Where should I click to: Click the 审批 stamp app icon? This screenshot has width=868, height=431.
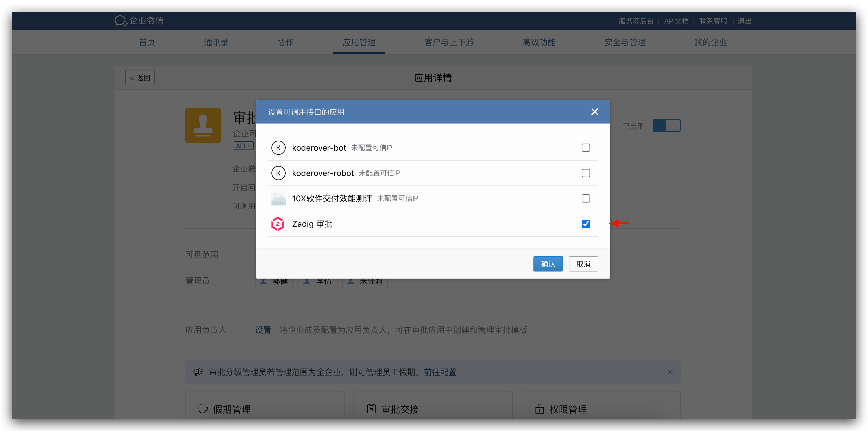point(203,125)
